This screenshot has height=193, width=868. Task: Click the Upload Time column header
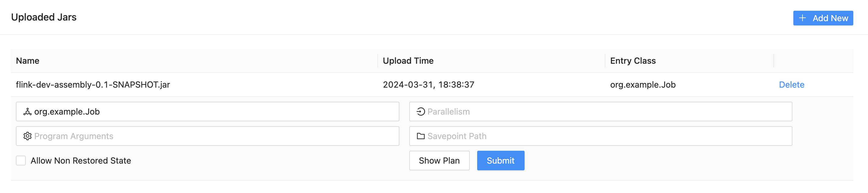pyautogui.click(x=408, y=61)
